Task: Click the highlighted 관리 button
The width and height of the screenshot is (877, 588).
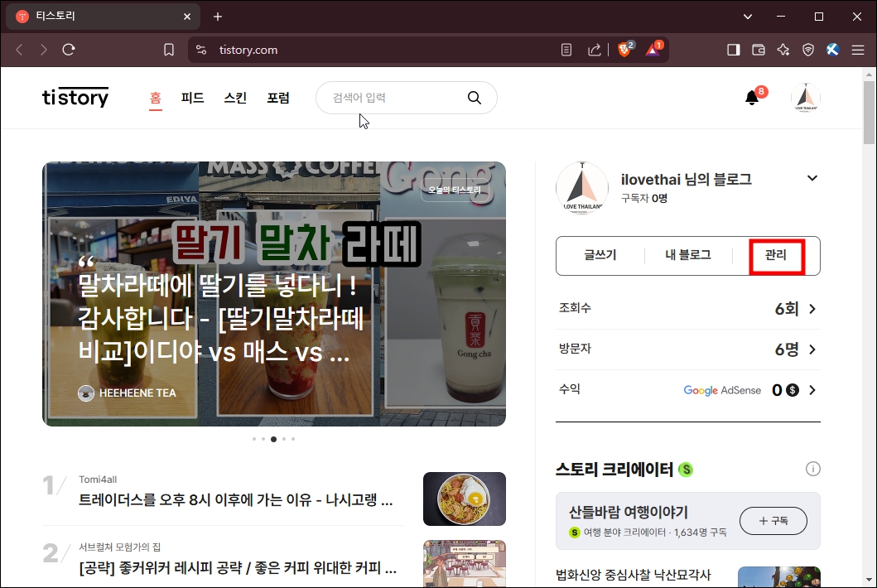Action: click(775, 255)
